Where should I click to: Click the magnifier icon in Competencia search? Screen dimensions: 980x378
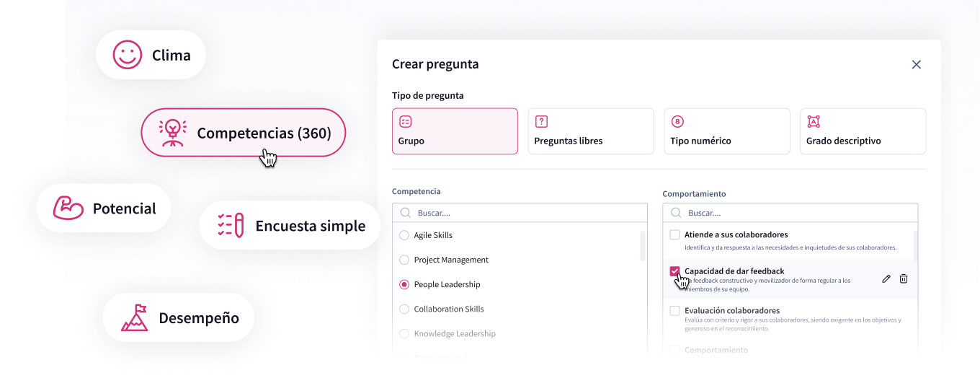click(406, 213)
